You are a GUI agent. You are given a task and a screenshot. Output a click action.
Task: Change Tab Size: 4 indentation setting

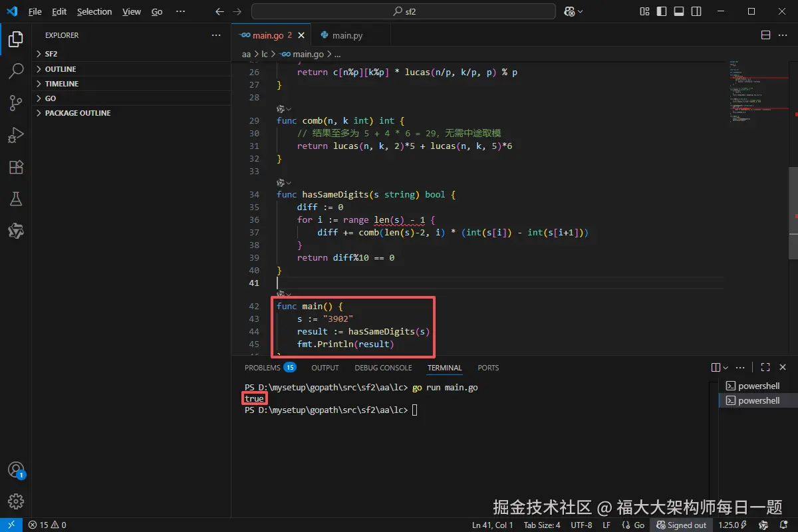coord(542,525)
